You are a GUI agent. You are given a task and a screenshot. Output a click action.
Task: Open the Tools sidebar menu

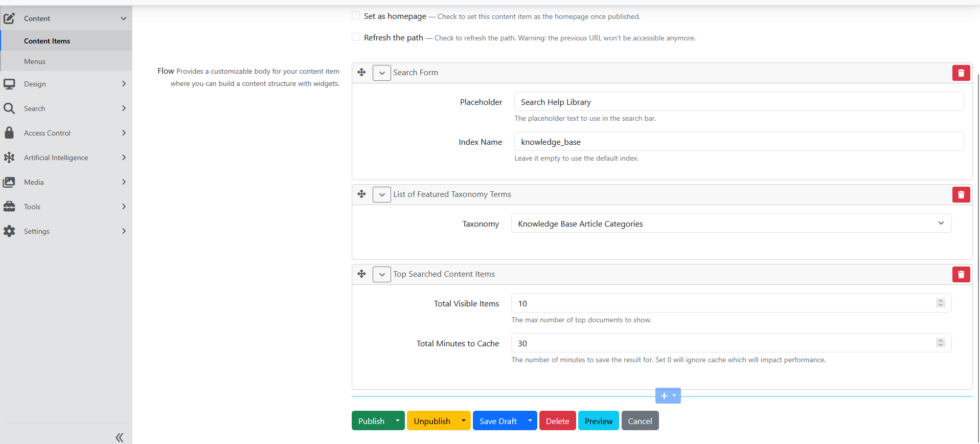[x=66, y=207]
